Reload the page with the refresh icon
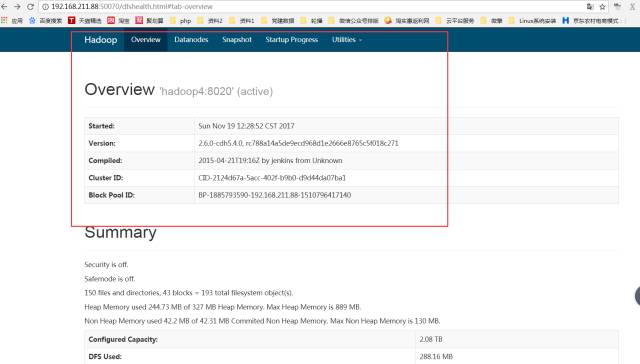 tap(30, 7)
